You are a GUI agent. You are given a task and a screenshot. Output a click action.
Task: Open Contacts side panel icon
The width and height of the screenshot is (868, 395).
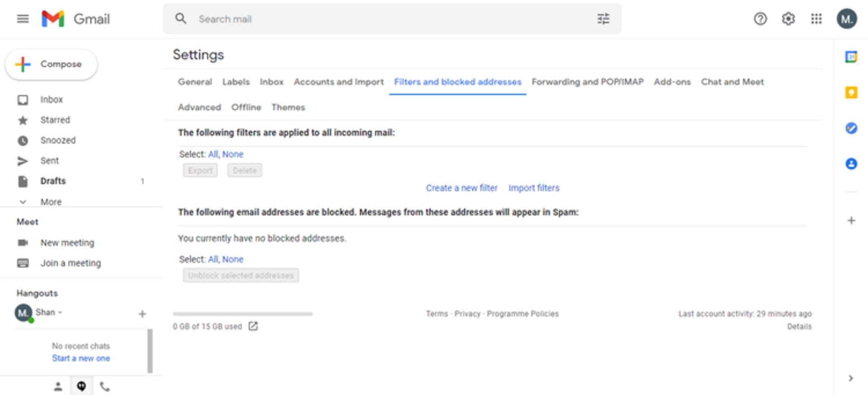(851, 163)
